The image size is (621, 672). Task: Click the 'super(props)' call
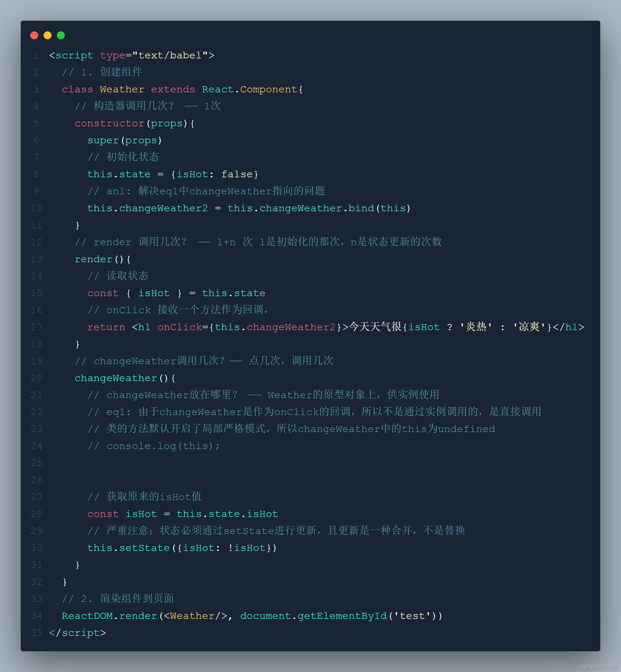[125, 140]
